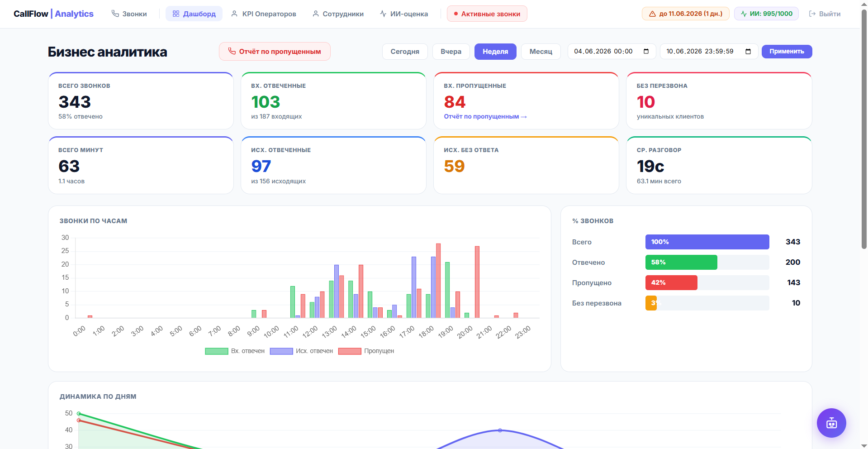Select the Неделя period filter
The width and height of the screenshot is (868, 449).
[x=495, y=52]
